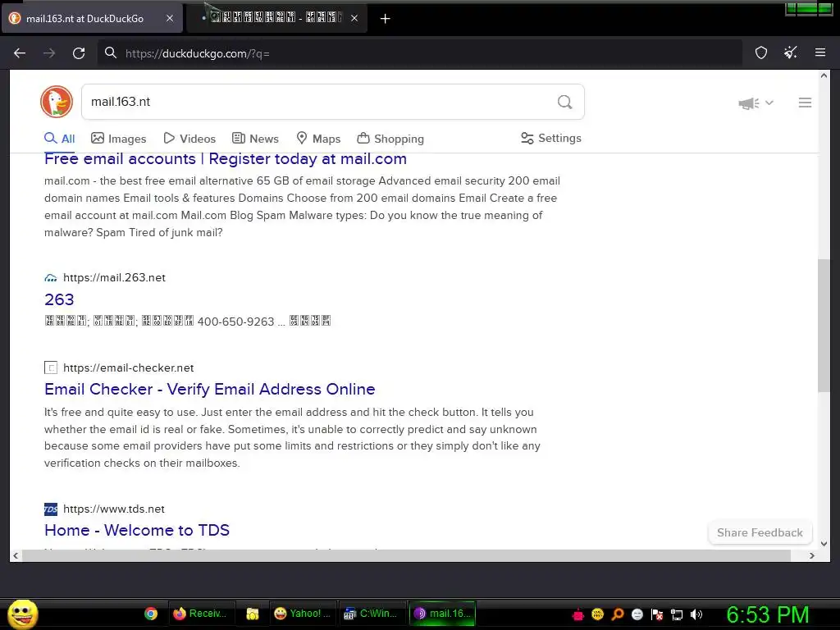Click the horizontal scrollbar thumb
The width and height of the screenshot is (840, 630).
406,555
